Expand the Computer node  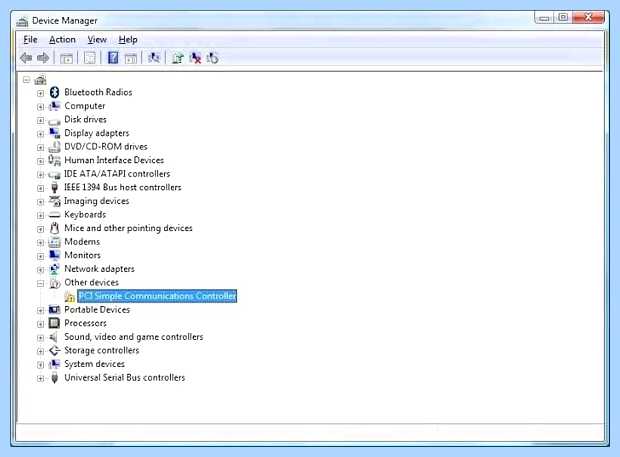40,107
